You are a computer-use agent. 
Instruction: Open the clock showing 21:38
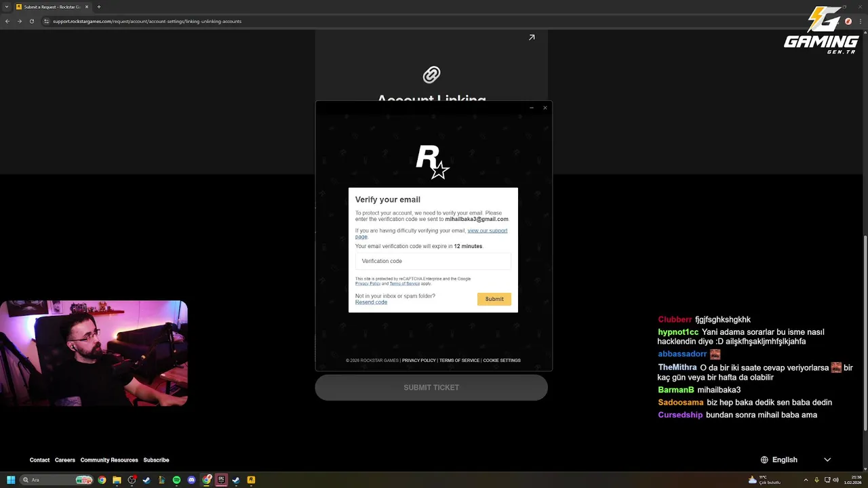[852, 480]
